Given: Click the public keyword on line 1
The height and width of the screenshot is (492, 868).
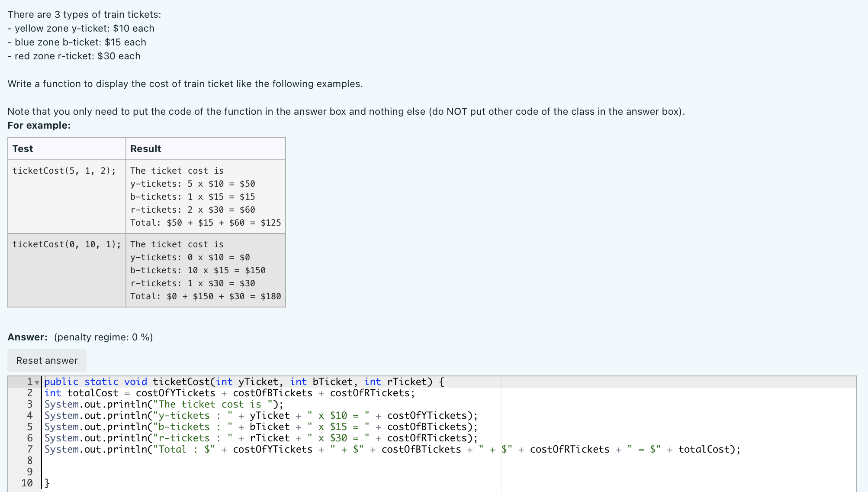Looking at the screenshot, I should point(61,382).
